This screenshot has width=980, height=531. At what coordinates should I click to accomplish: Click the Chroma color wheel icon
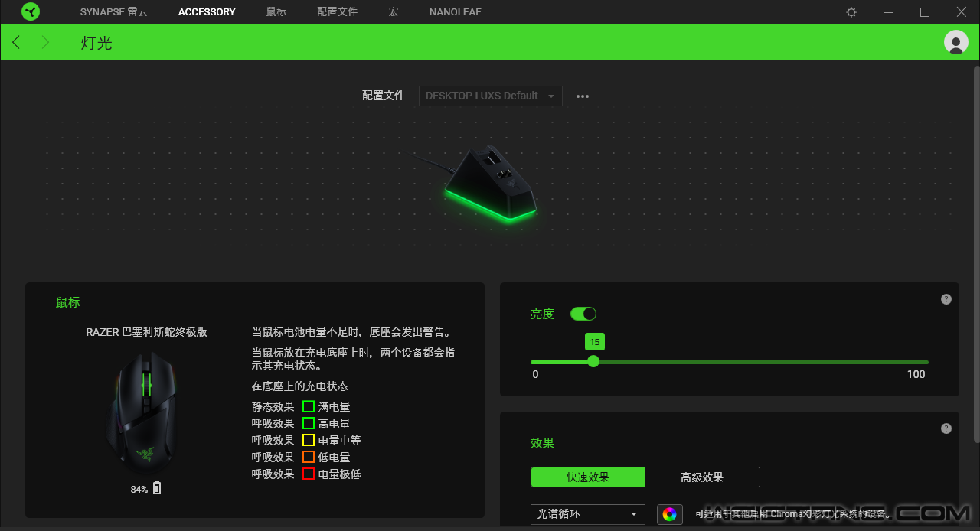coord(669,514)
